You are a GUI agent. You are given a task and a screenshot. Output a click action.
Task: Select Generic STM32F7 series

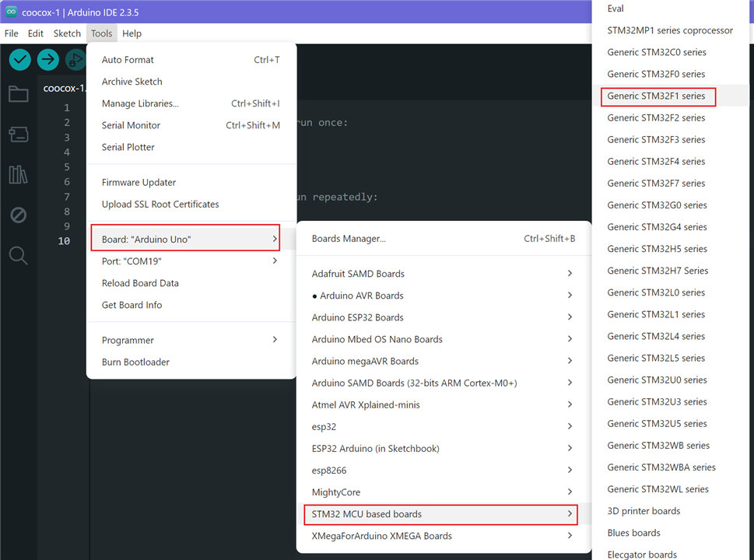pyautogui.click(x=671, y=184)
